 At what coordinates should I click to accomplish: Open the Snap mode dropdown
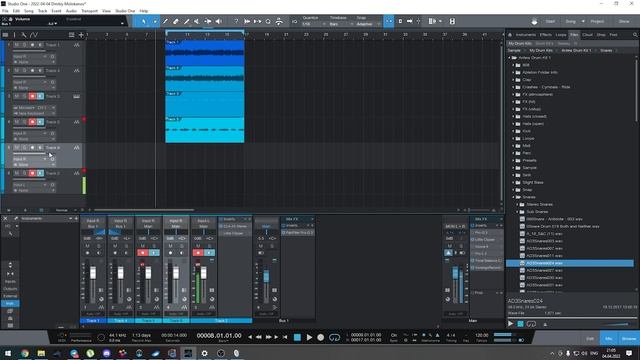368,24
